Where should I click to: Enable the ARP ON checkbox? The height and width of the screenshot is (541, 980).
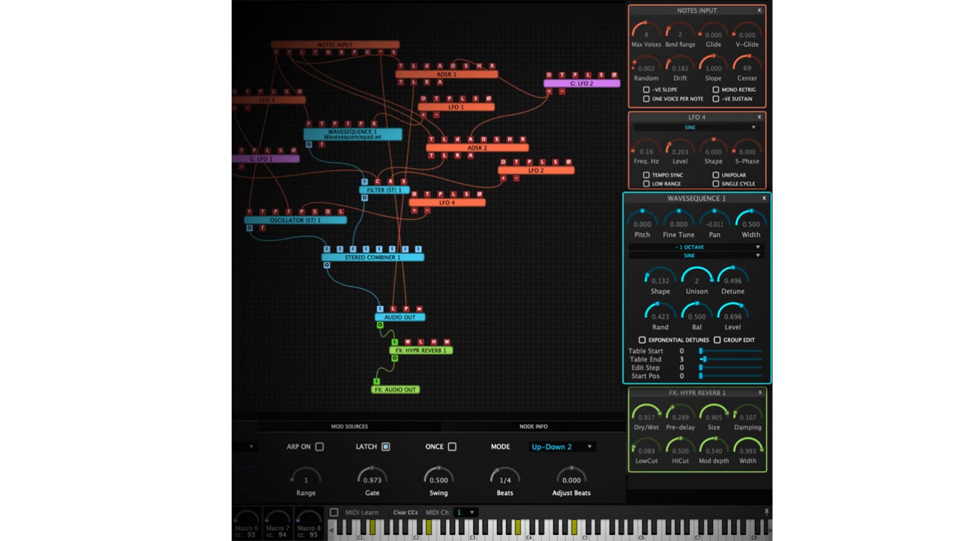[x=320, y=447]
